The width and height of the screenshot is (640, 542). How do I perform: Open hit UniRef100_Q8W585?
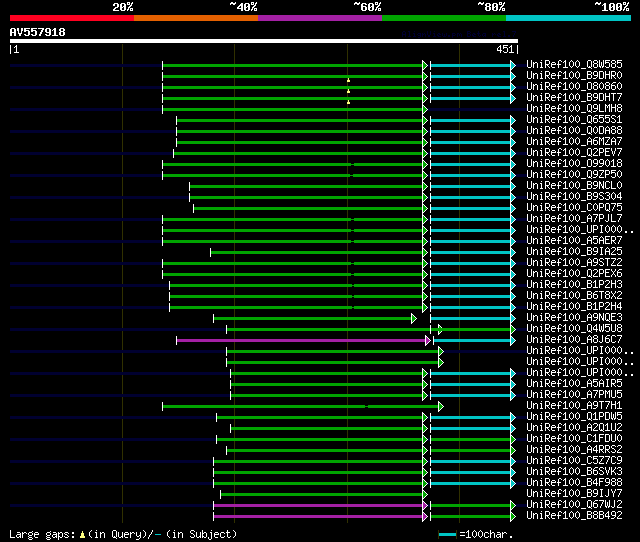[x=574, y=64]
